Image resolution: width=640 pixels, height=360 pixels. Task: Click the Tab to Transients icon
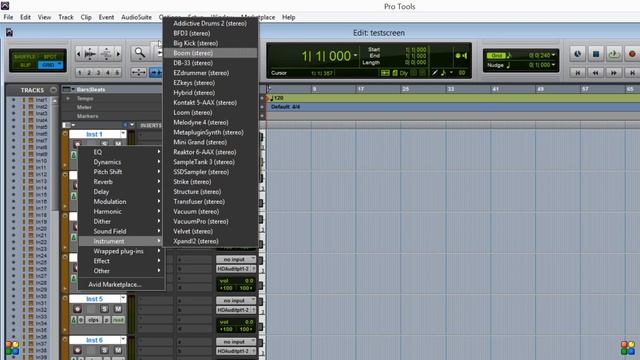[x=156, y=73]
